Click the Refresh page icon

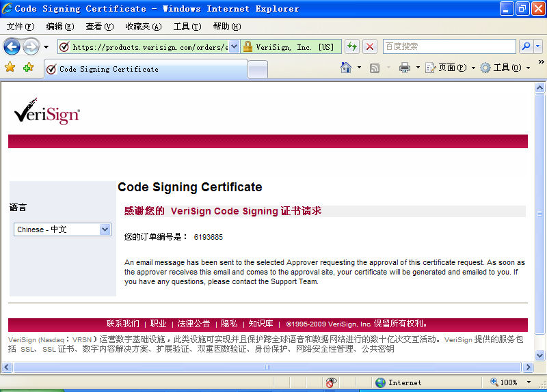[x=351, y=46]
